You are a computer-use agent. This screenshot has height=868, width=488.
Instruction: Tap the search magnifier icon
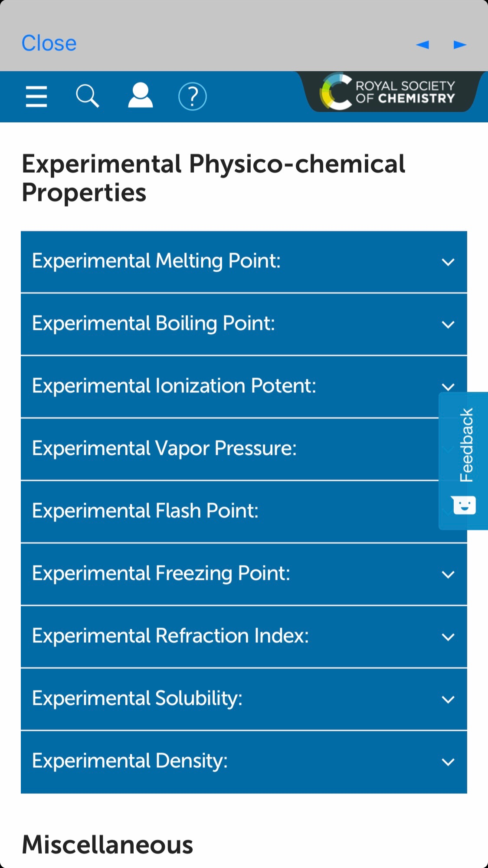87,96
